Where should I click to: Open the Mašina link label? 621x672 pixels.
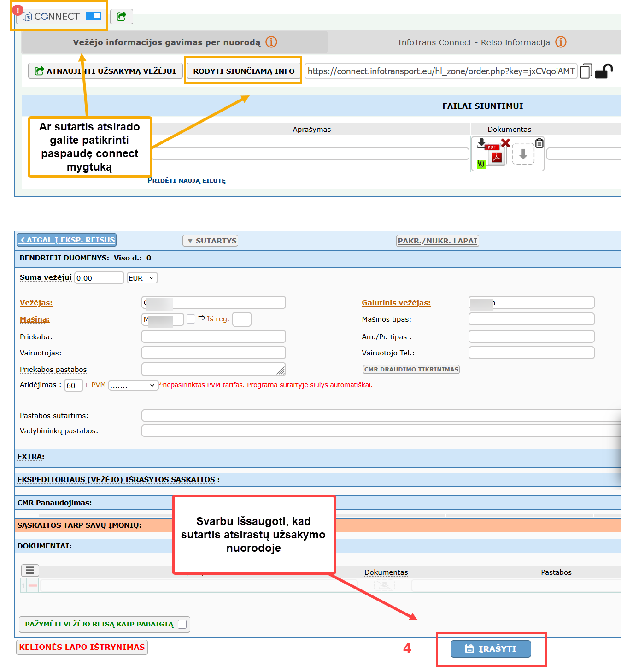click(x=35, y=319)
